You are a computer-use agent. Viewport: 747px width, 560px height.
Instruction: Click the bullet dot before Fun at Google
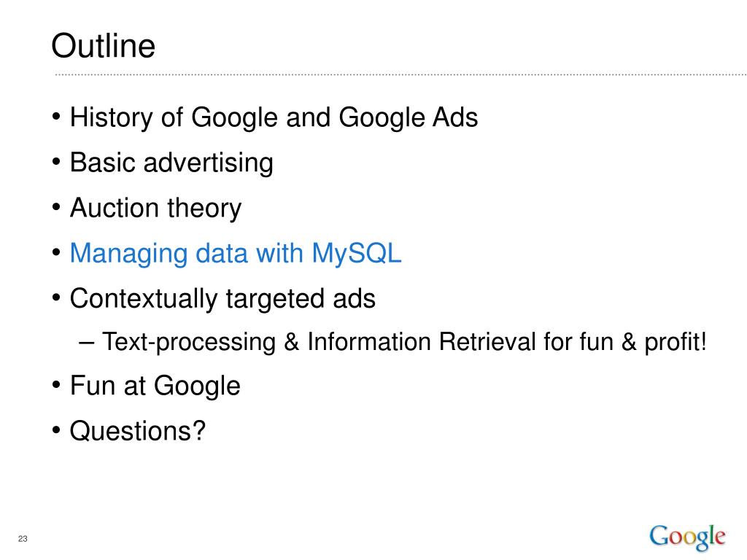point(56,385)
